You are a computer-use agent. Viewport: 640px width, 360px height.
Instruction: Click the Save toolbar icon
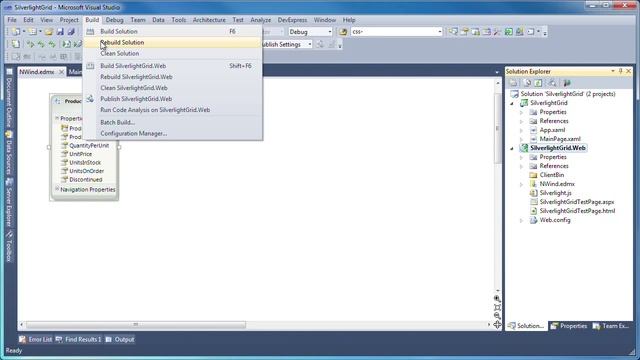(x=60, y=31)
